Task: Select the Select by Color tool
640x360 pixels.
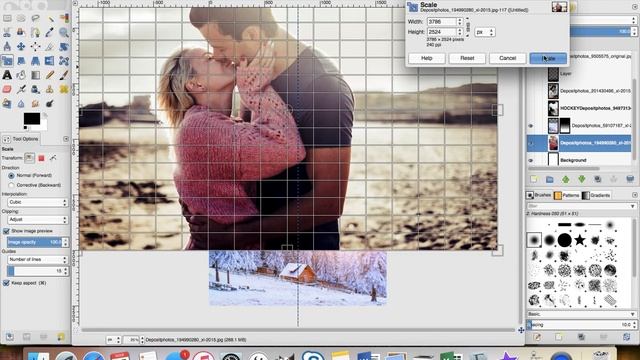Action: 64,18
